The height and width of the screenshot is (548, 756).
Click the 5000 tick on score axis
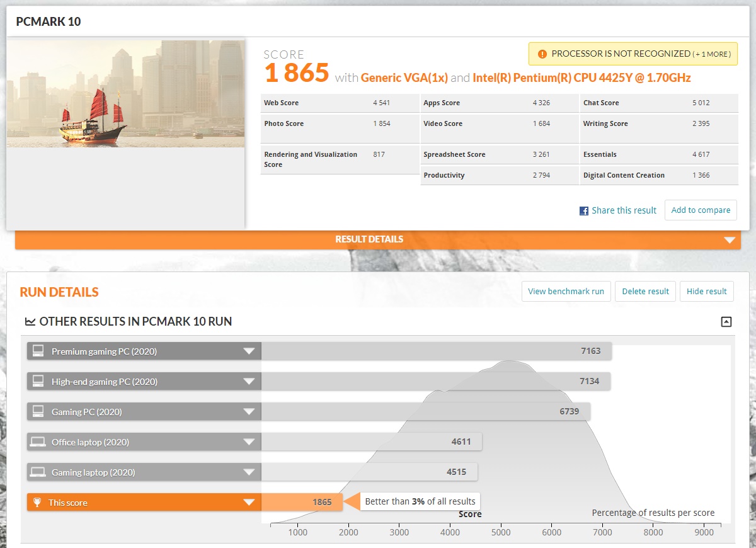[501, 532]
